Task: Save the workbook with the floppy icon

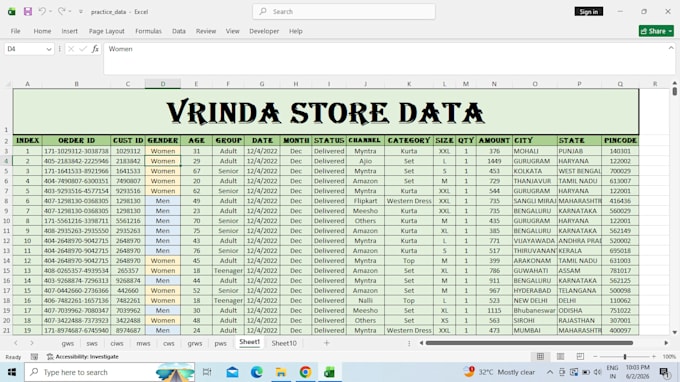Action: point(28,12)
